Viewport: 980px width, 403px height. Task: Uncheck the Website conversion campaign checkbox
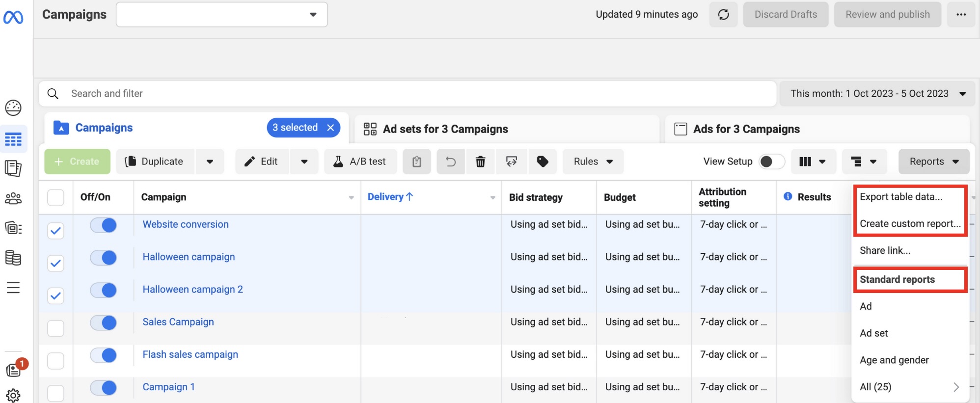click(55, 230)
